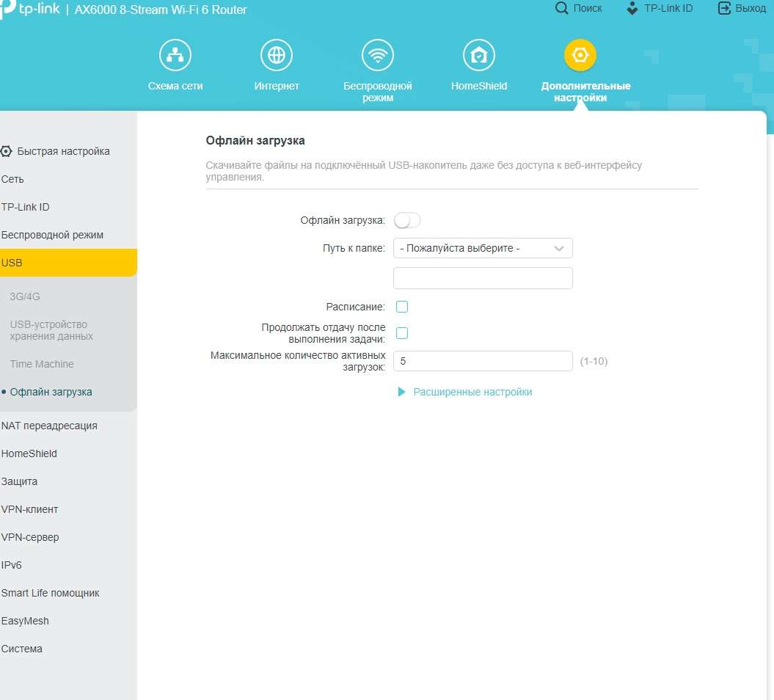The height and width of the screenshot is (700, 774).
Task: Open the Беспроводной режим Wi-Fi icon
Action: pyautogui.click(x=378, y=56)
